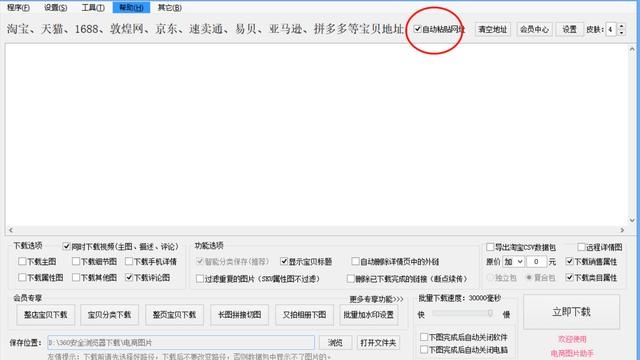
Task: Click the 长图拼接切图 button
Action: coord(239,315)
